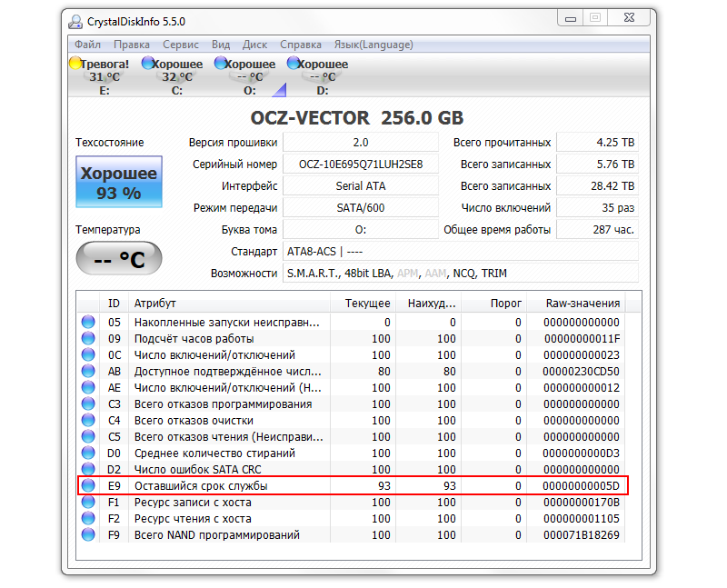Click the ID column header
727x588 pixels.
pos(115,304)
